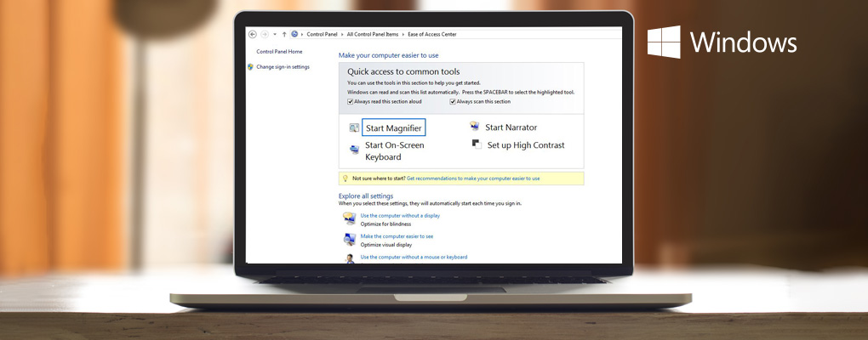The width and height of the screenshot is (868, 340).
Task: Click the lightbulb tip icon
Action: coord(345,178)
